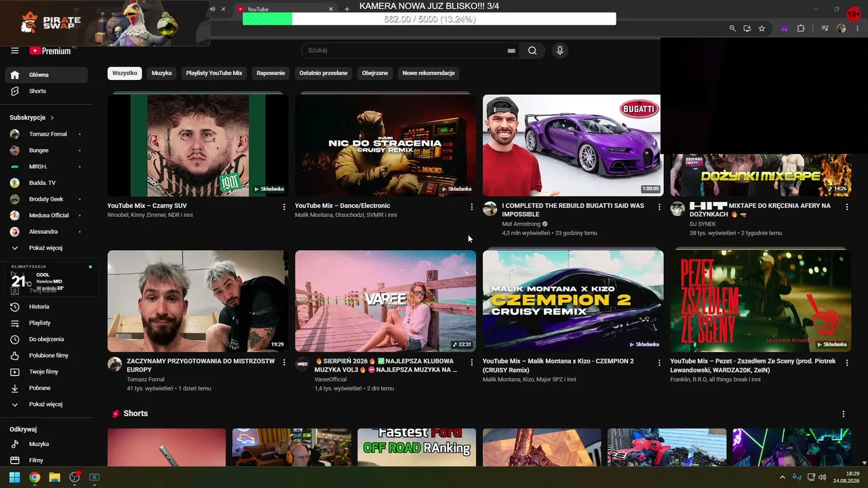Open Twoje filmy sidebar icon
Viewport: 868px width, 488px height.
pos(15,371)
